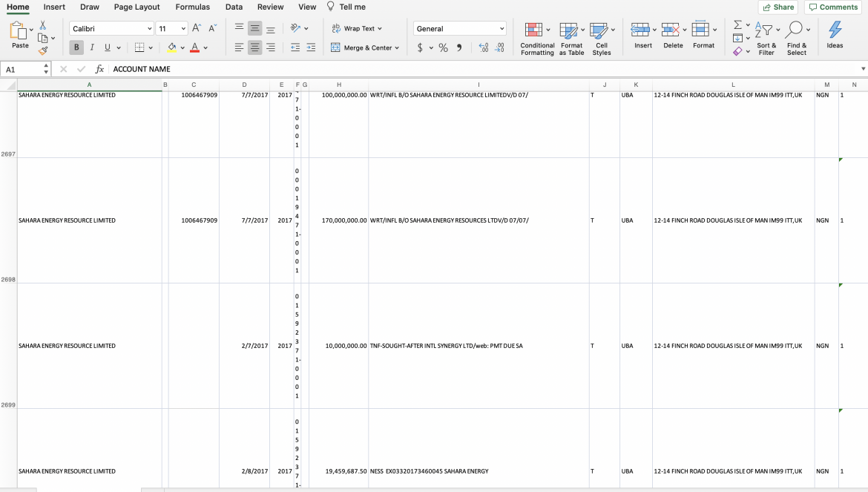
Task: Open the Borders icon
Action: [x=139, y=47]
